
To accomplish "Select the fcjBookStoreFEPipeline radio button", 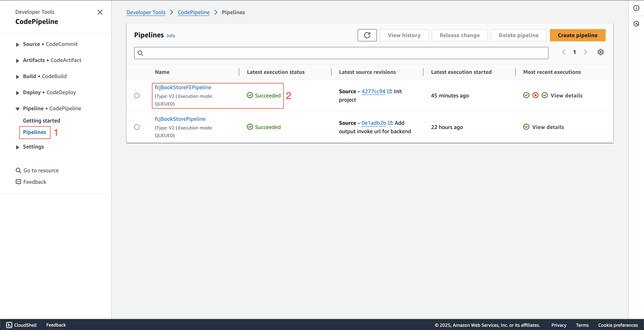I will (x=137, y=96).
